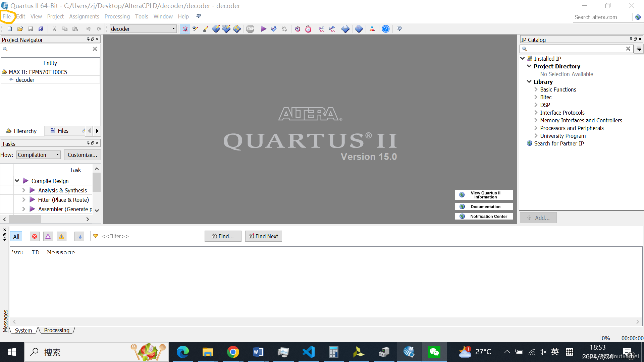Open the decoder entity dropdown in toolbar

coord(173,29)
